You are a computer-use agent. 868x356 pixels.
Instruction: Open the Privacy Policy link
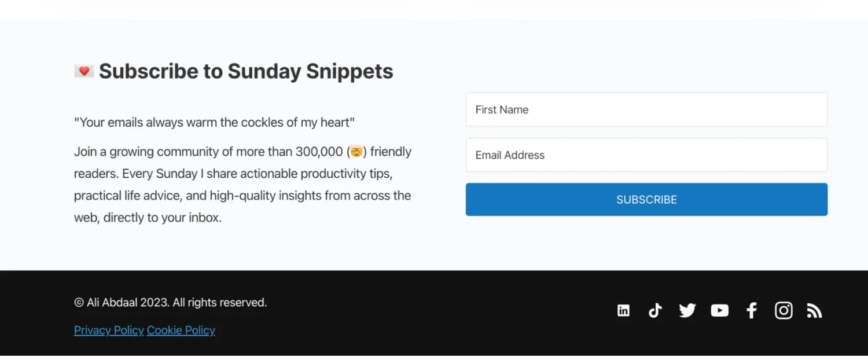pyautogui.click(x=109, y=331)
